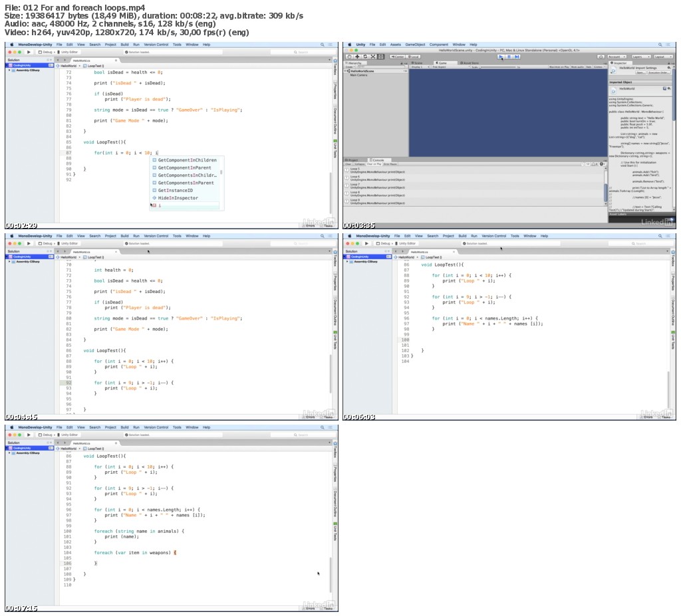The height and width of the screenshot is (616, 681).
Task: Select Rotate tool in the Unity toolbar
Action: point(365,57)
